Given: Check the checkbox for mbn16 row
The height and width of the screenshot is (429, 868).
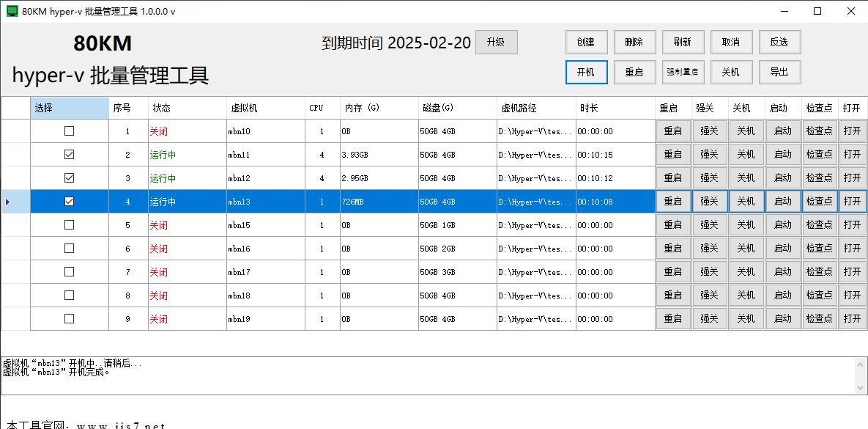Looking at the screenshot, I should [69, 249].
